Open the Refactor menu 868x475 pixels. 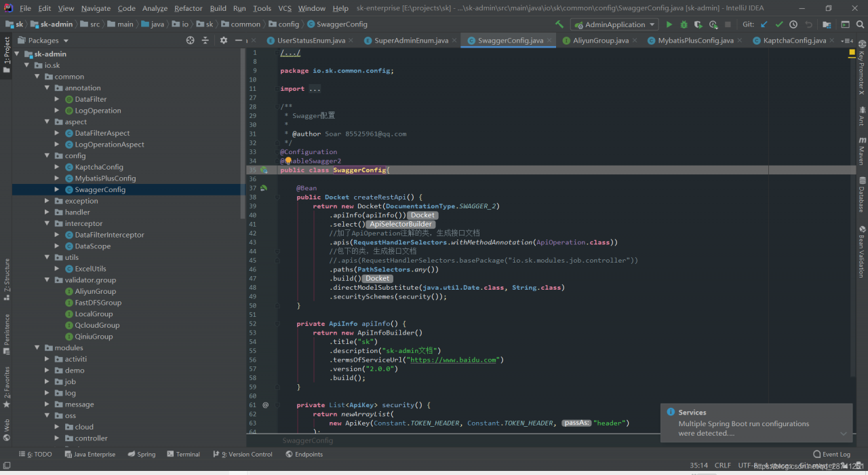(189, 8)
